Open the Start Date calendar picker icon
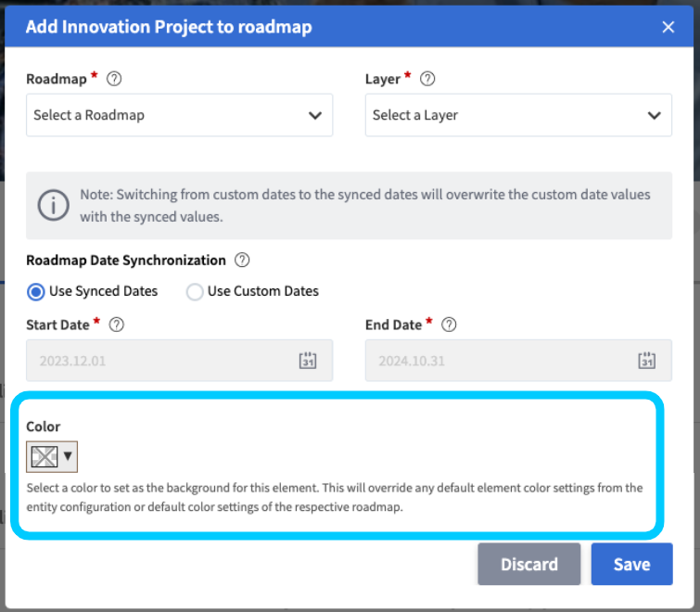This screenshot has height=612, width=700. pos(308,361)
